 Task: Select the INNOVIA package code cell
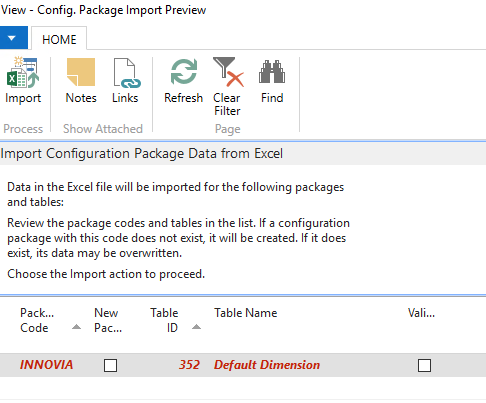coord(46,365)
